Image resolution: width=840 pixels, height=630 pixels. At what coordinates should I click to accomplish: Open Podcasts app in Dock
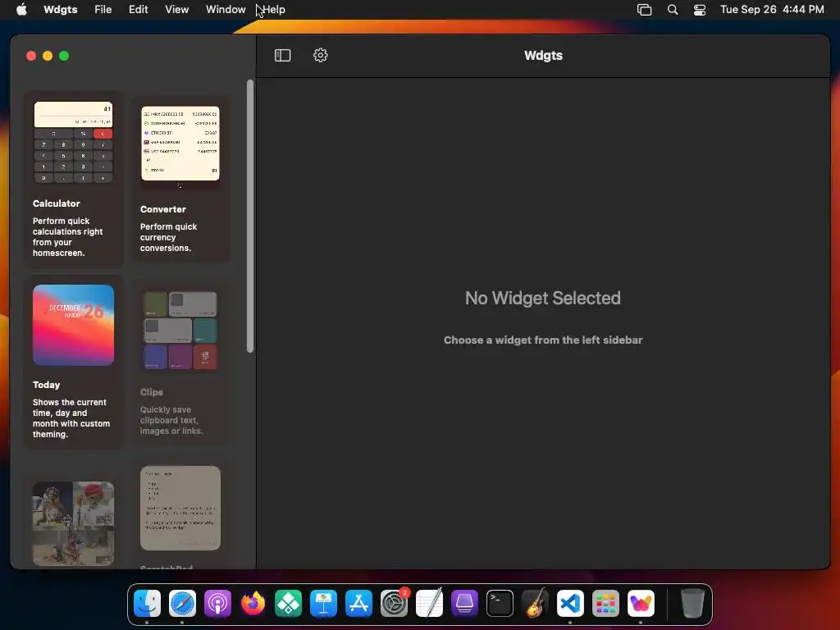[x=217, y=603]
